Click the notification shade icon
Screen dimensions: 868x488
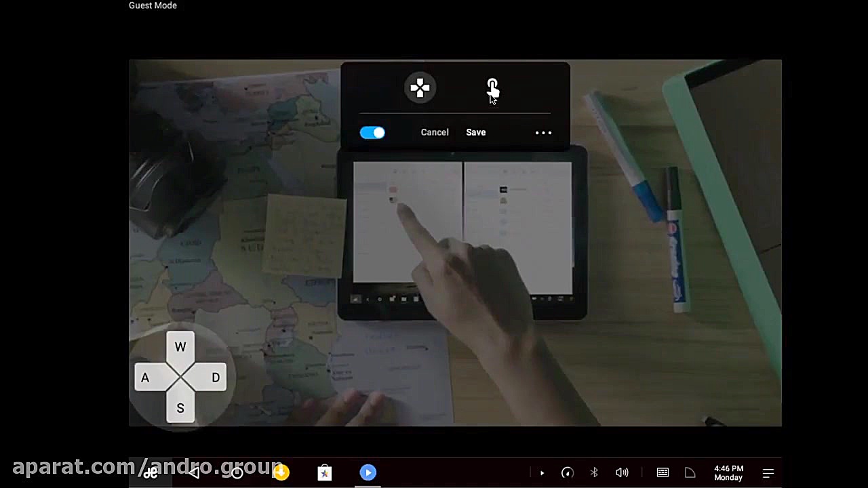click(690, 472)
